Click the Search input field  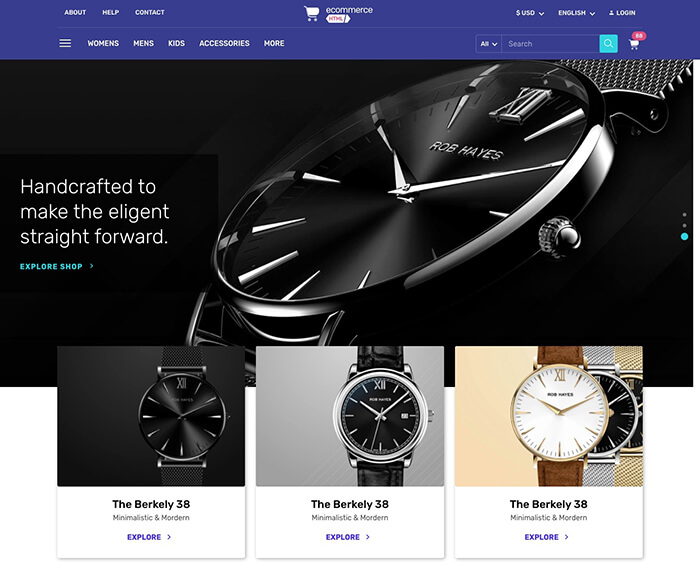coord(550,44)
